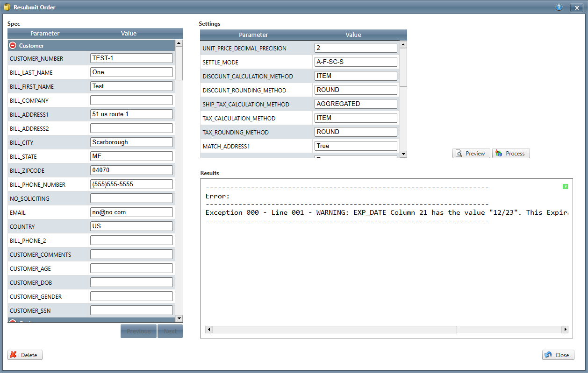Click the Delete button
The height and width of the screenshot is (373, 588).
click(x=25, y=355)
